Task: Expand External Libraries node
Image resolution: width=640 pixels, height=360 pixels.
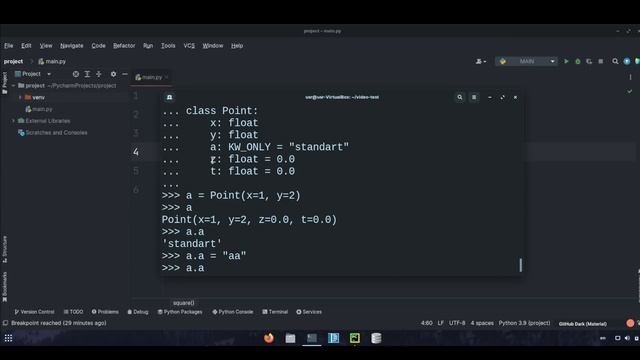Action: 13,121
